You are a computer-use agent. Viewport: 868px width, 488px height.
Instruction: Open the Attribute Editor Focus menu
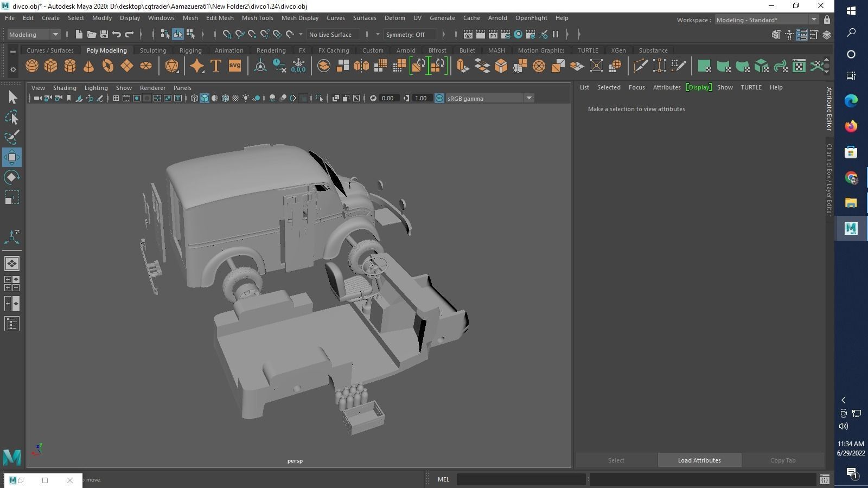[637, 87]
